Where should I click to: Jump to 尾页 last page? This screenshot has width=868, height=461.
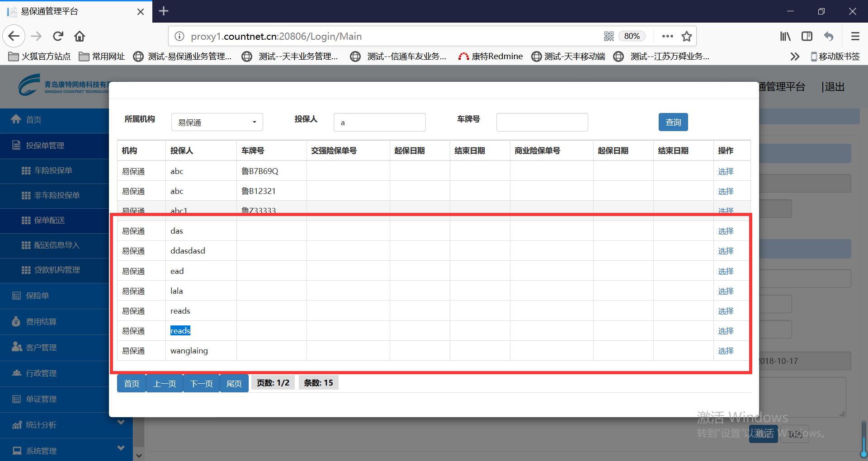pyautogui.click(x=234, y=384)
